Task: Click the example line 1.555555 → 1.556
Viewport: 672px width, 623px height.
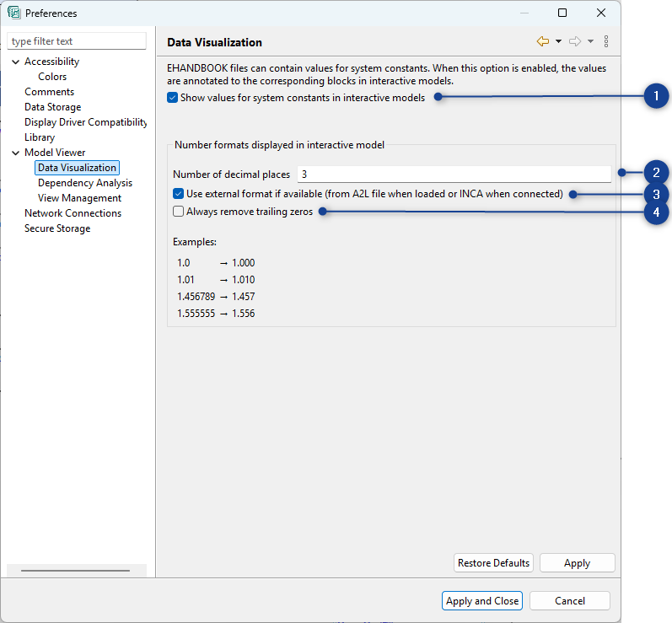Action: click(216, 314)
